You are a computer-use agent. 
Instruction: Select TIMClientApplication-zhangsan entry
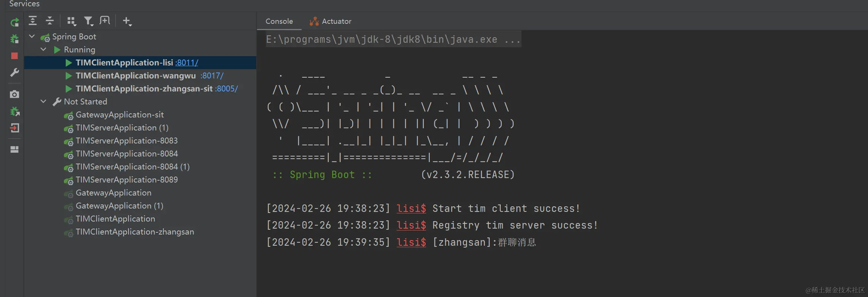[135, 232]
